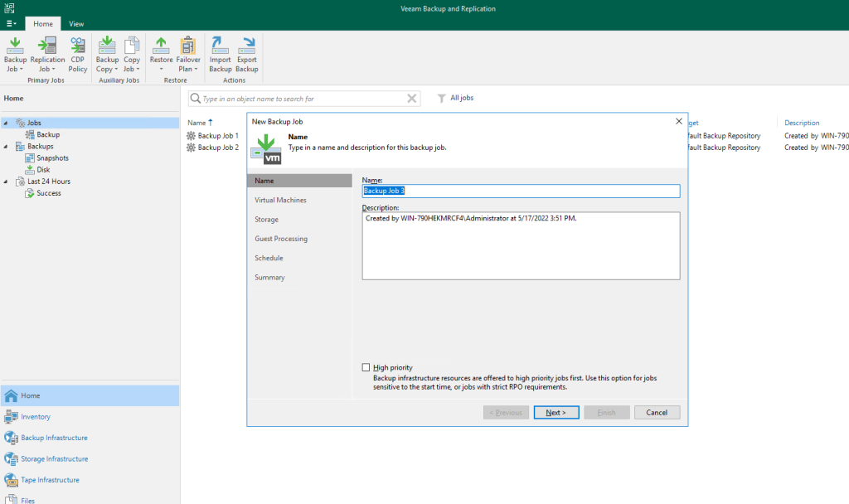Select Snapshots in the tree

[52, 158]
